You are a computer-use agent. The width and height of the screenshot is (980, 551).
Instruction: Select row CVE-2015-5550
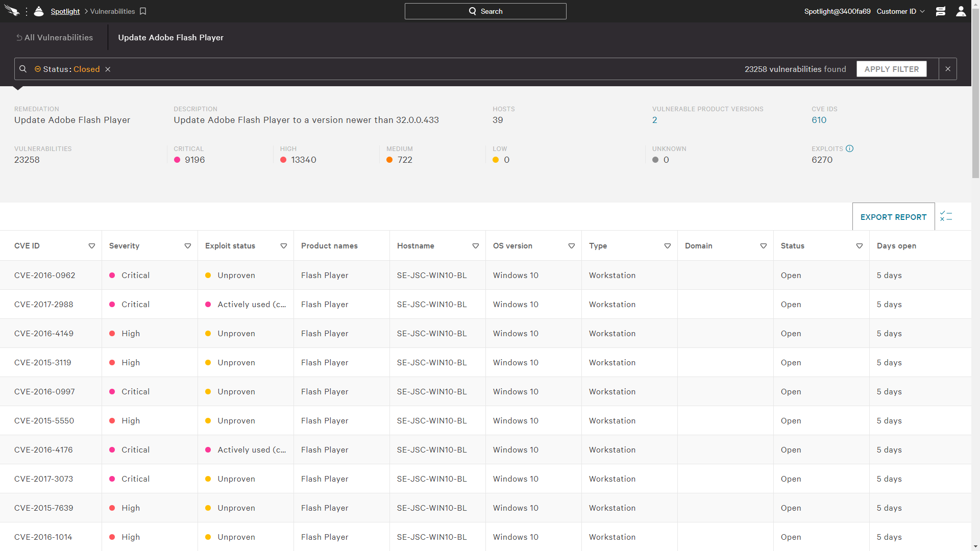(x=485, y=420)
